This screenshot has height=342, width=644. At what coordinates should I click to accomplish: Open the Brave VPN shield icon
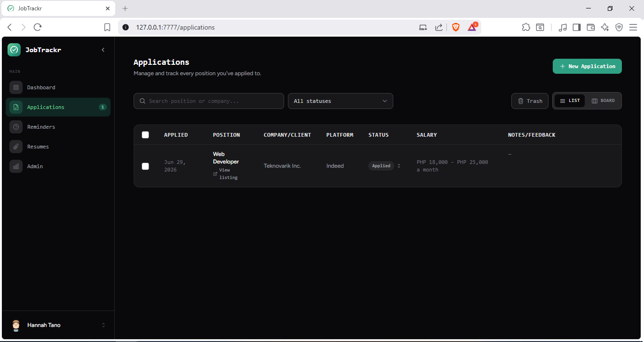[x=619, y=27]
